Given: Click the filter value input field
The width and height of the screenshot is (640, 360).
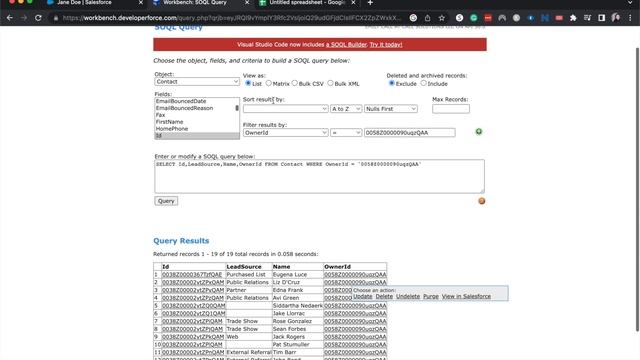Looking at the screenshot, I should 409,133.
